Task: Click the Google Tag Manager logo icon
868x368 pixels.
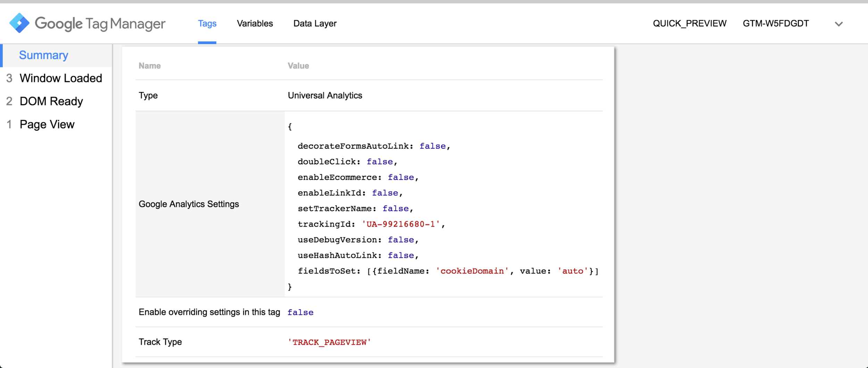Action: pos(19,23)
